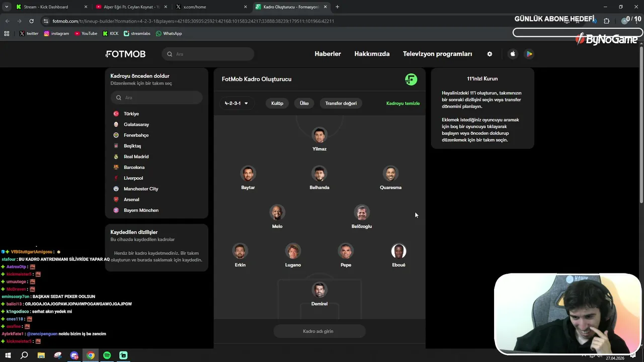Open twitter bookmark in bookmarks bar

29,34
